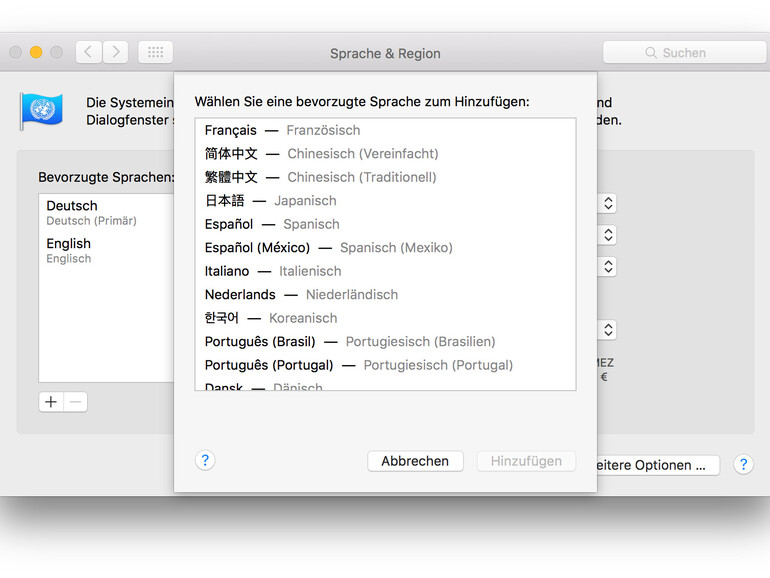Show all preferences via grid icon
Image resolution: width=770 pixels, height=578 pixels.
(155, 52)
